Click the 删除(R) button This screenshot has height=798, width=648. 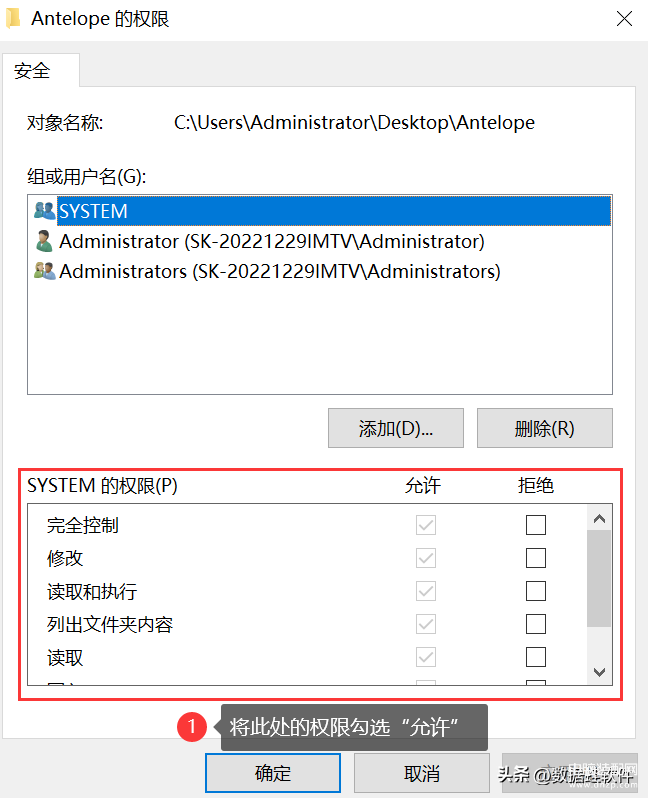pyautogui.click(x=544, y=428)
